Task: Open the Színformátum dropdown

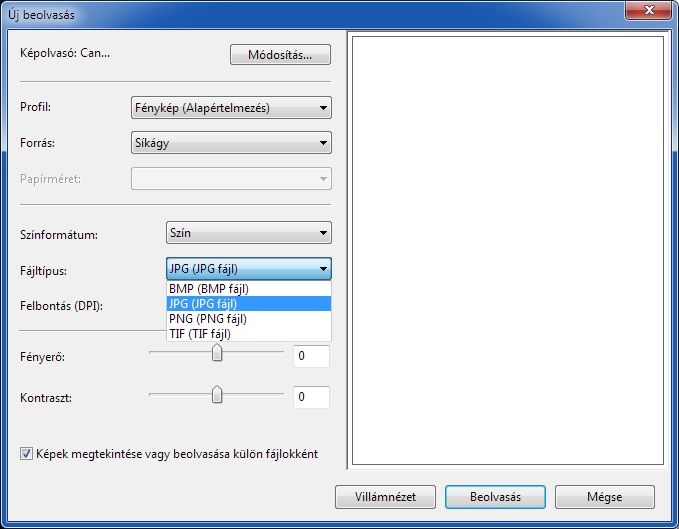Action: 249,233
